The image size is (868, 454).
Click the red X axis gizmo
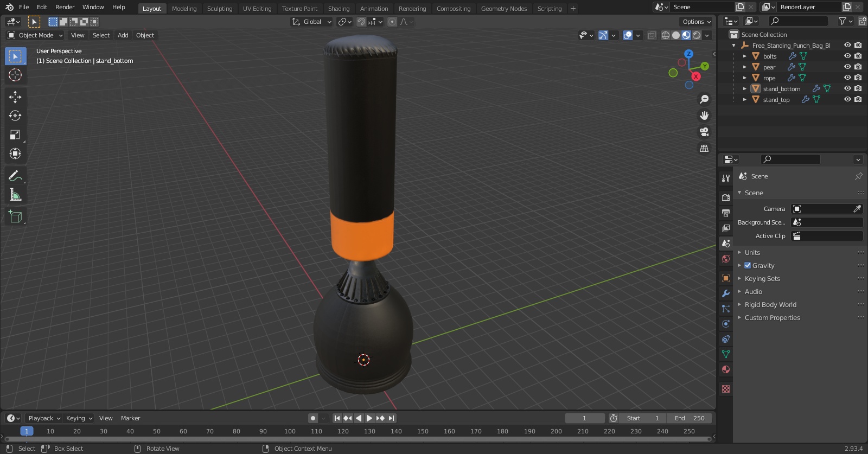click(695, 76)
